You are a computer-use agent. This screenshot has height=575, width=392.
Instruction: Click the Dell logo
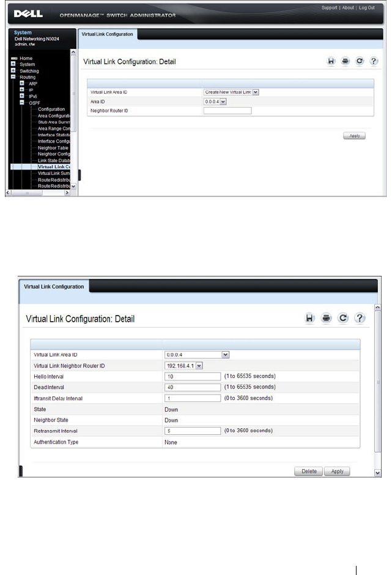(x=28, y=14)
